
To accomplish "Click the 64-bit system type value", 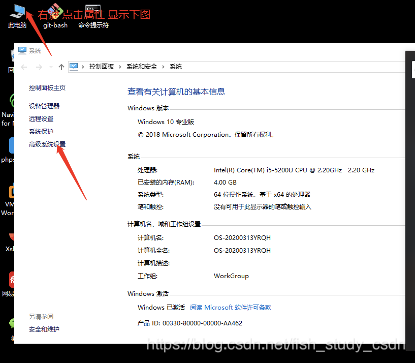I will pos(262,194).
